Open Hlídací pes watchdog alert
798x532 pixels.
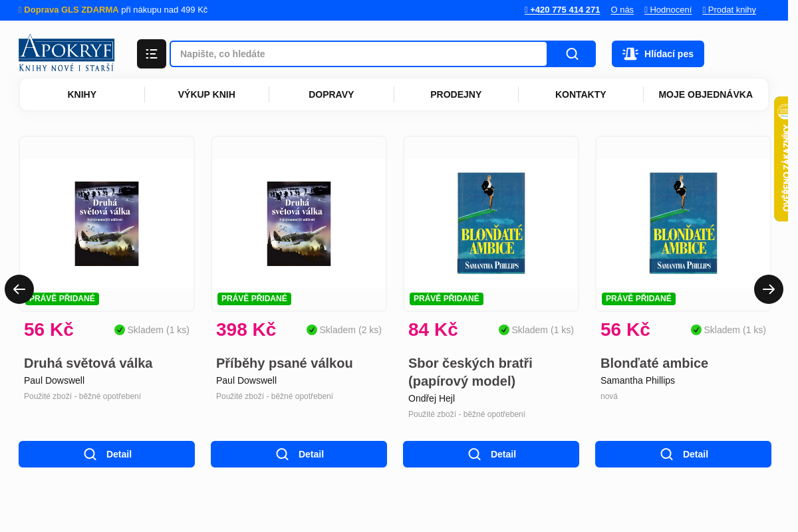[658, 54]
